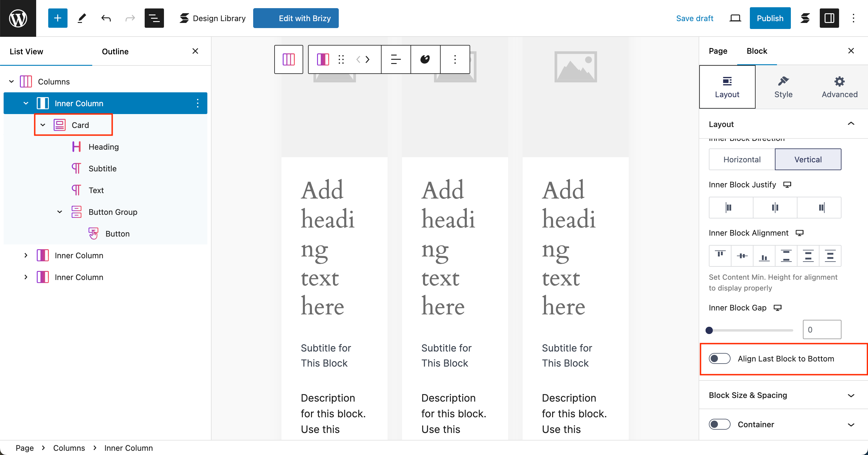Open the copy paste styles toolbar icon
This screenshot has width=868, height=455.
point(425,59)
